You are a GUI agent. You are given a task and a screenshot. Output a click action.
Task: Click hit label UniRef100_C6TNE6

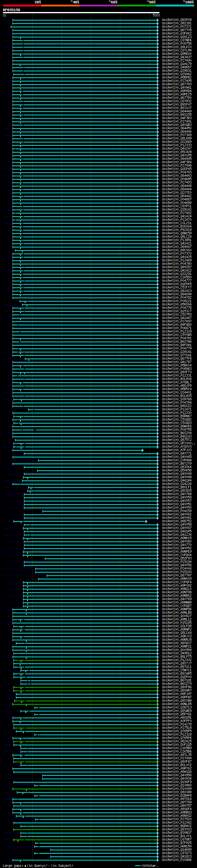(x=177, y=40)
